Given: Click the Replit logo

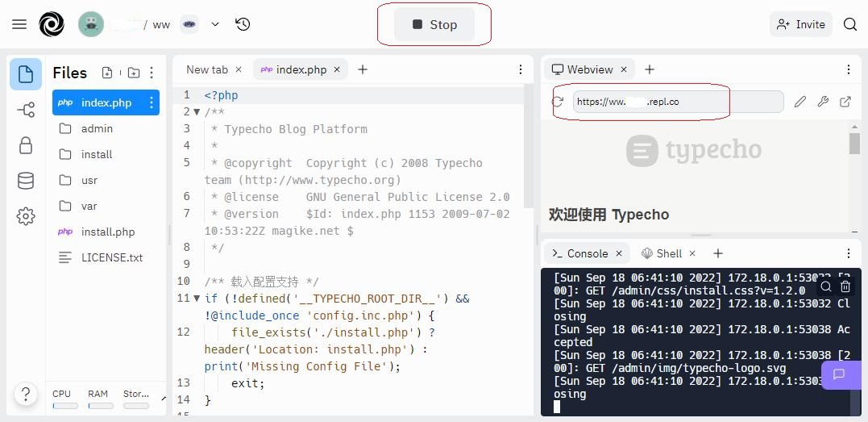Looking at the screenshot, I should [52, 24].
